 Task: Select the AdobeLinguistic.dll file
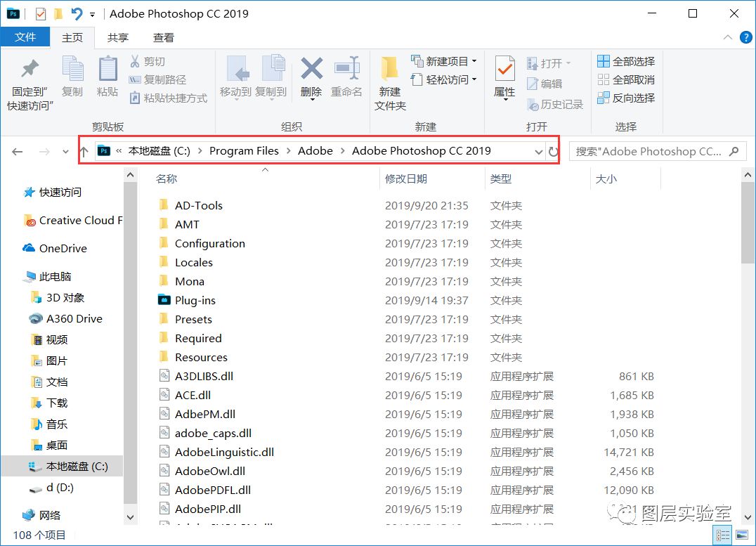(224, 452)
